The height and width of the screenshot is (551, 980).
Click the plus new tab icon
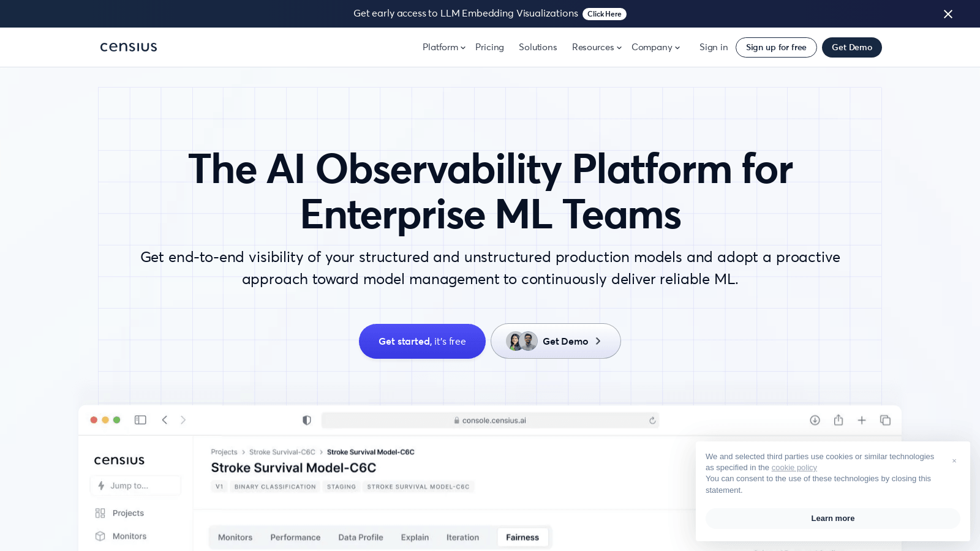click(862, 420)
